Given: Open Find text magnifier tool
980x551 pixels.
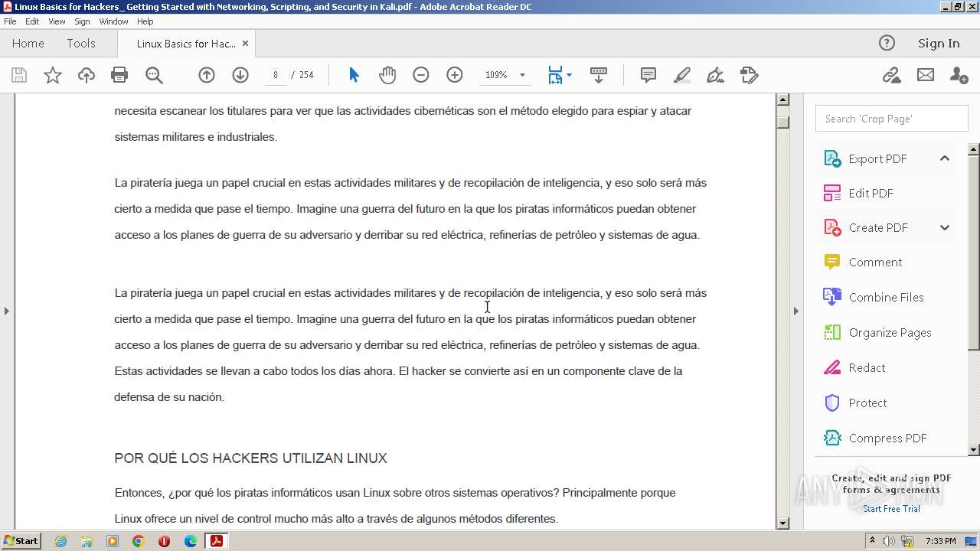Looking at the screenshot, I should (154, 75).
